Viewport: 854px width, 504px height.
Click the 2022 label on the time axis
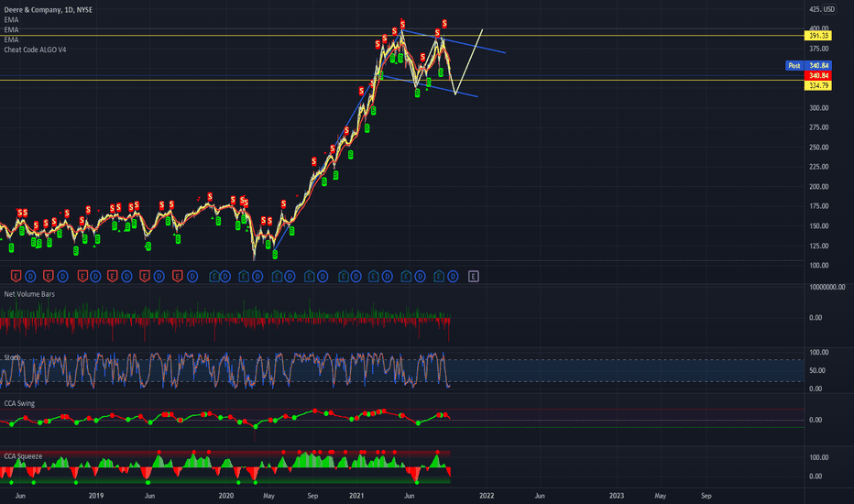487,496
